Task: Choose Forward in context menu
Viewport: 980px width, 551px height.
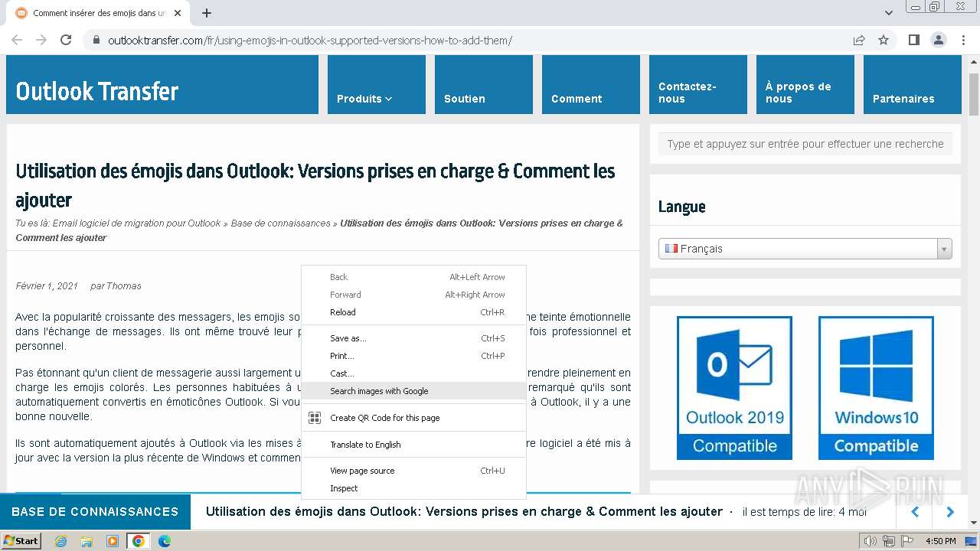Action: 413,295
